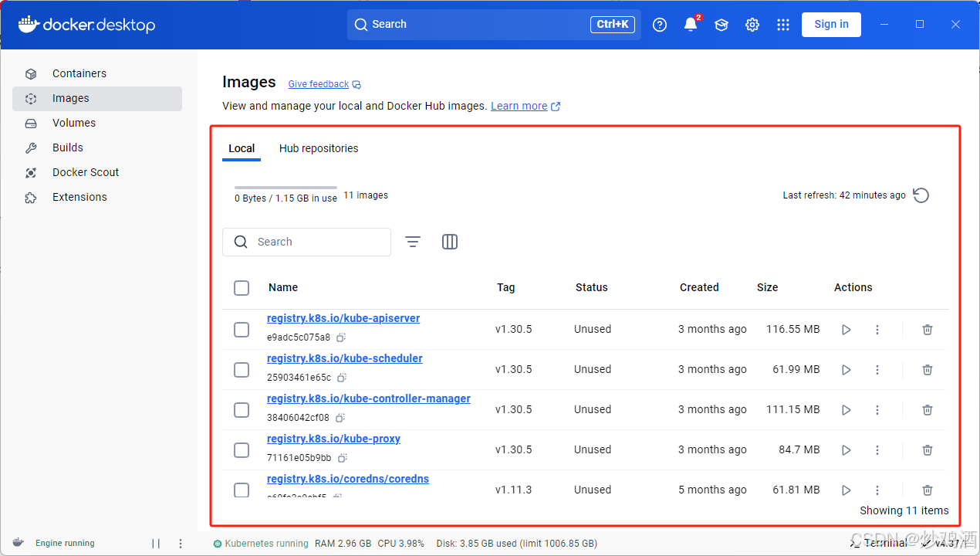Click the Sign in button
Image resolution: width=980 pixels, height=556 pixels.
(831, 25)
